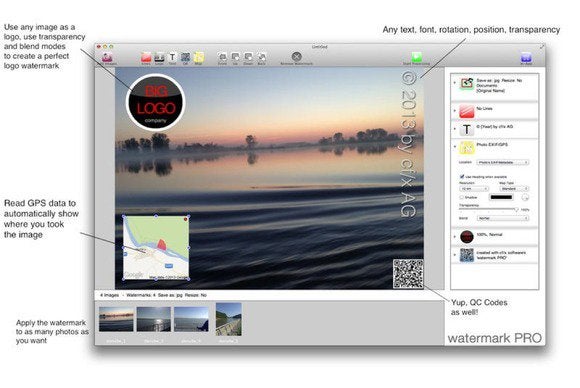The image size is (580, 388).
Task: Open the Map Type dropdown
Action: click(x=514, y=189)
